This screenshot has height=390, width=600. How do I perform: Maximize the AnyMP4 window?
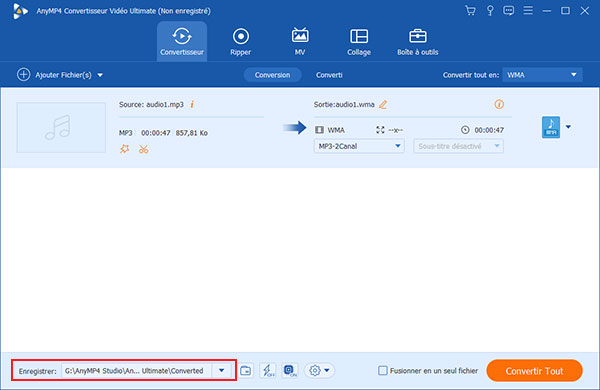coord(566,11)
